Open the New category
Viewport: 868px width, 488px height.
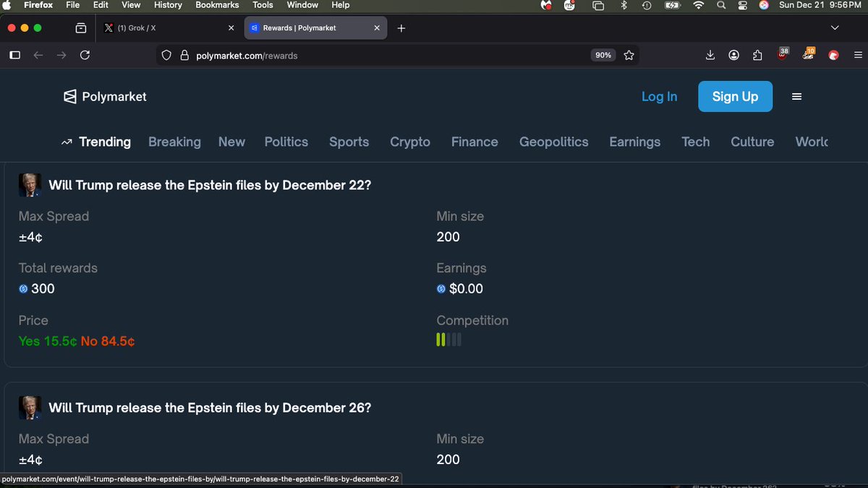[x=231, y=142]
